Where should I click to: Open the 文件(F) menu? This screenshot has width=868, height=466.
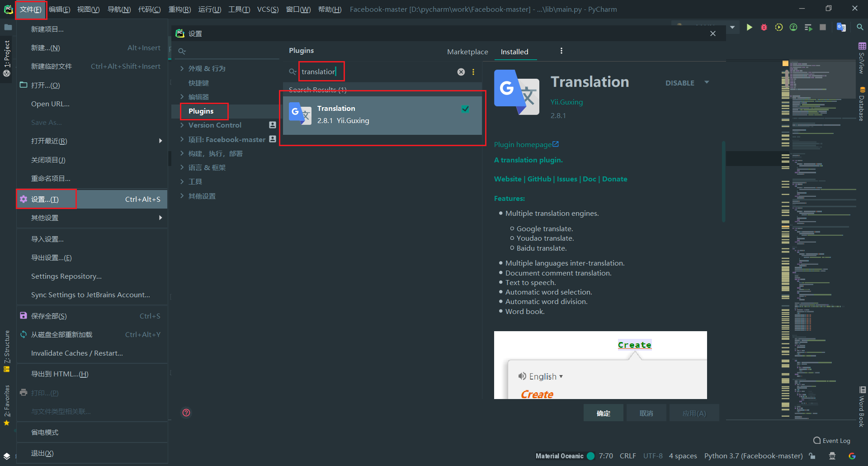pyautogui.click(x=31, y=10)
